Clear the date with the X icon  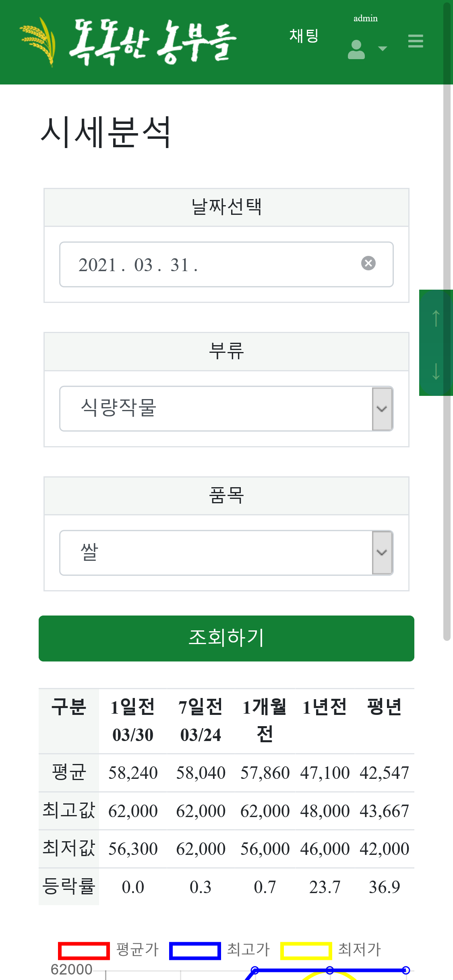(x=368, y=263)
